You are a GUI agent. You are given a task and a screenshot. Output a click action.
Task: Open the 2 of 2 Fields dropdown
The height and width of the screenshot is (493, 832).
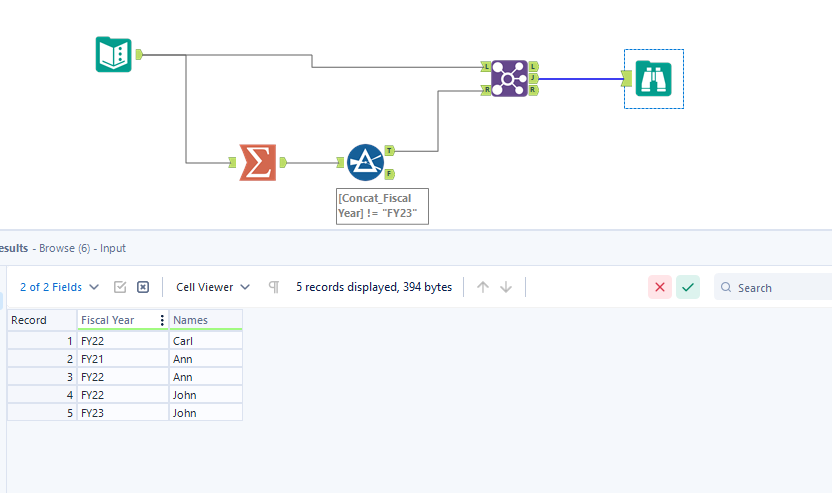(x=59, y=287)
